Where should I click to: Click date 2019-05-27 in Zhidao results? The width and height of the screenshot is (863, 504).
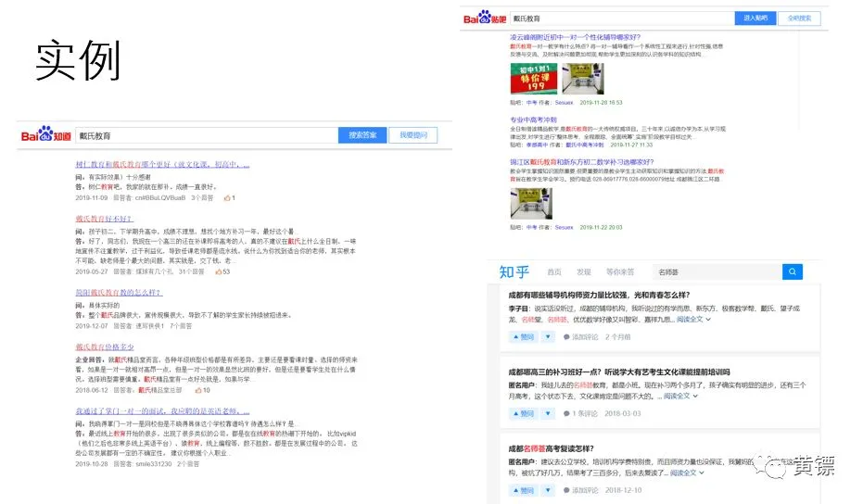[92, 271]
